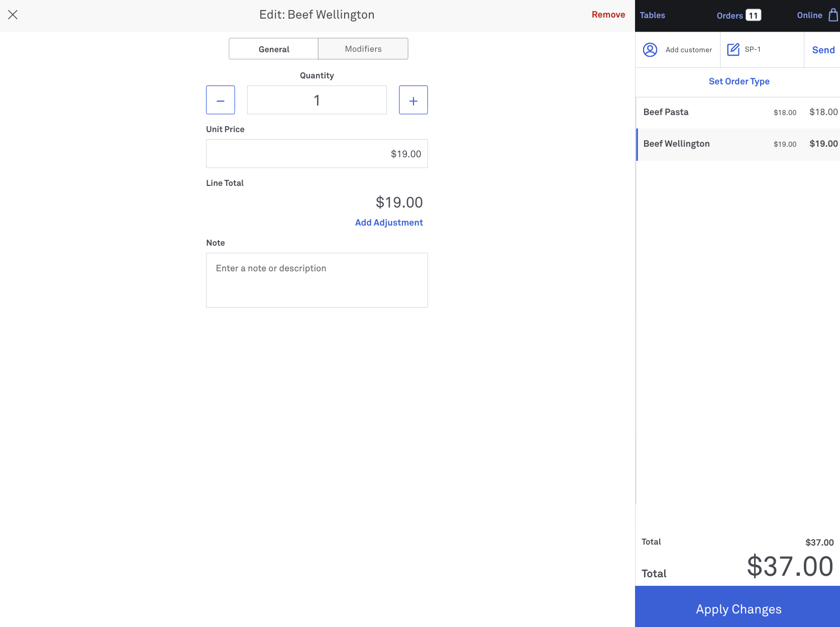Click Set Order Type link
The width and height of the screenshot is (840, 627).
click(739, 81)
